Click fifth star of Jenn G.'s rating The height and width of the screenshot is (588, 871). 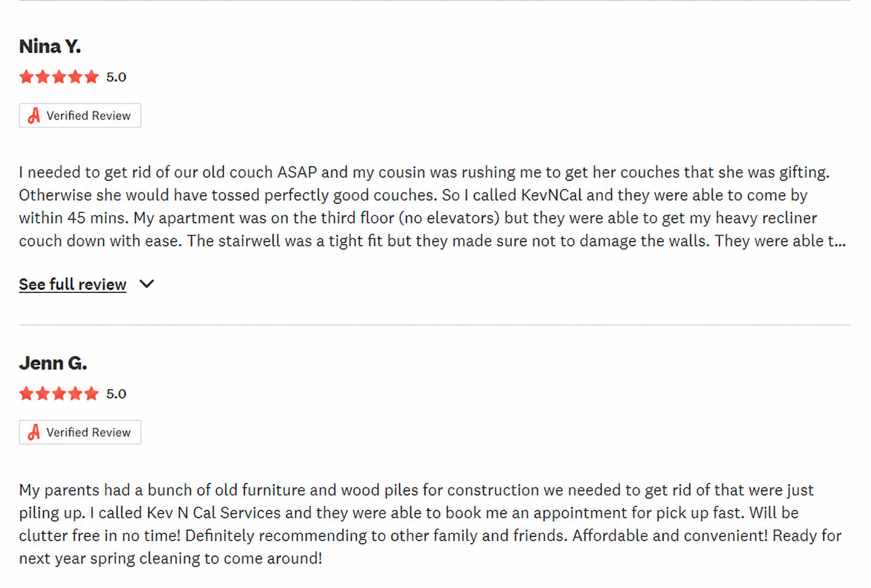[91, 393]
